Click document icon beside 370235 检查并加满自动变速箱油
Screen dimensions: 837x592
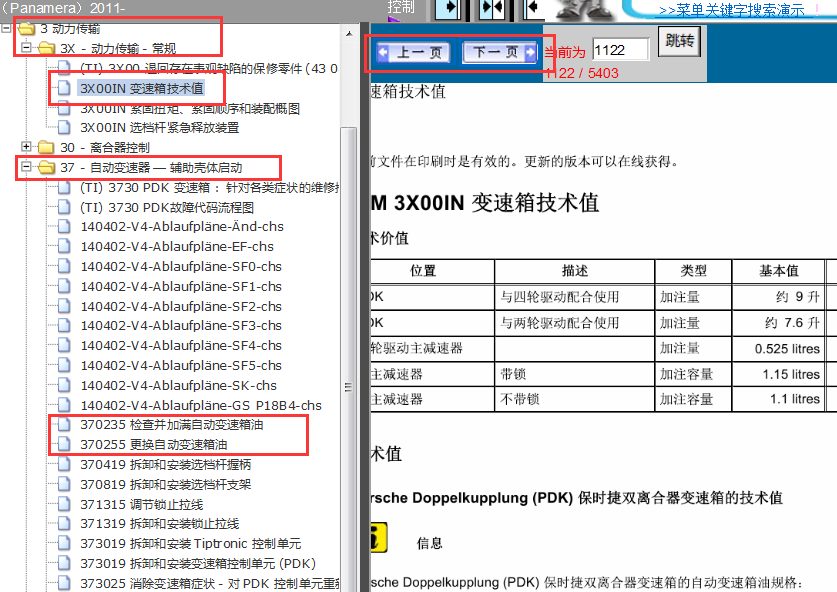pyautogui.click(x=64, y=424)
